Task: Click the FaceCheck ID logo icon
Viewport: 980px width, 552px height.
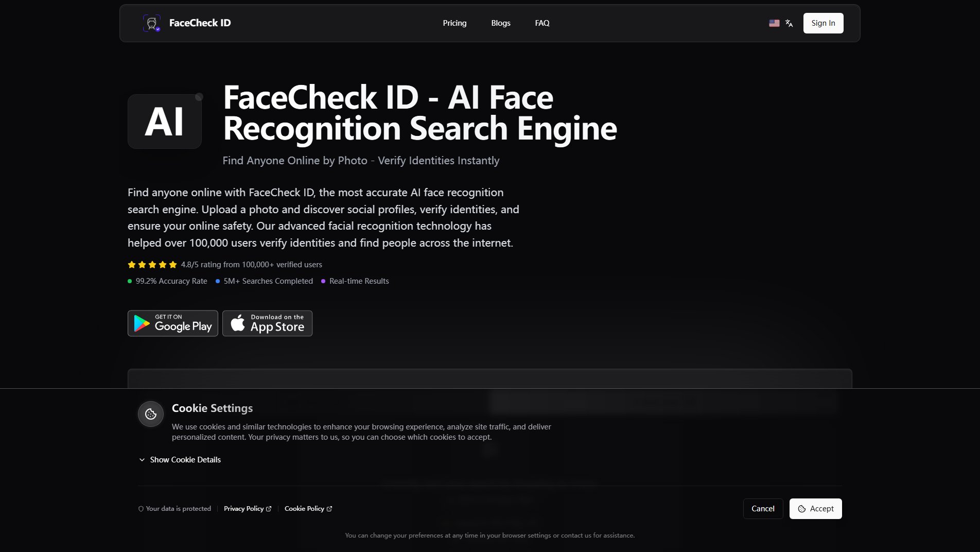Action: tap(152, 23)
